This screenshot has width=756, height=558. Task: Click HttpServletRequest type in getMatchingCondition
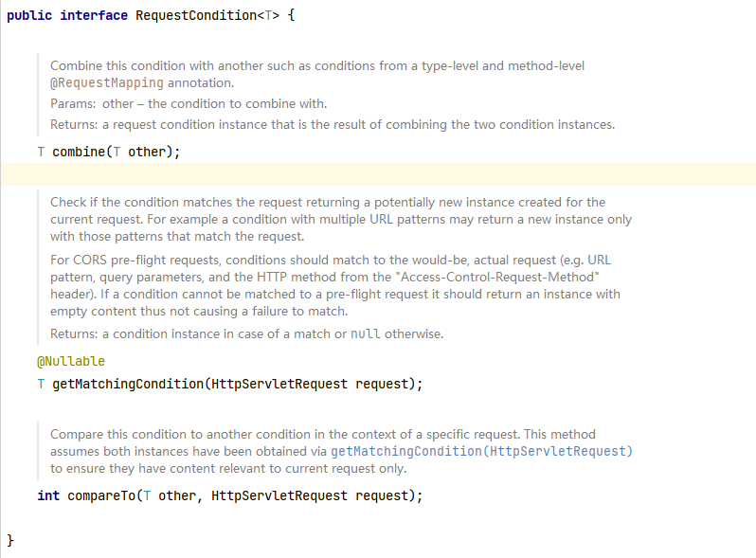[279, 384]
